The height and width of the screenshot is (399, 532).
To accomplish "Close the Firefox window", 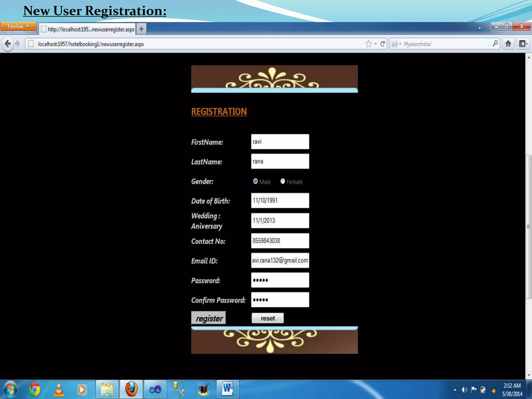I will [521, 26].
